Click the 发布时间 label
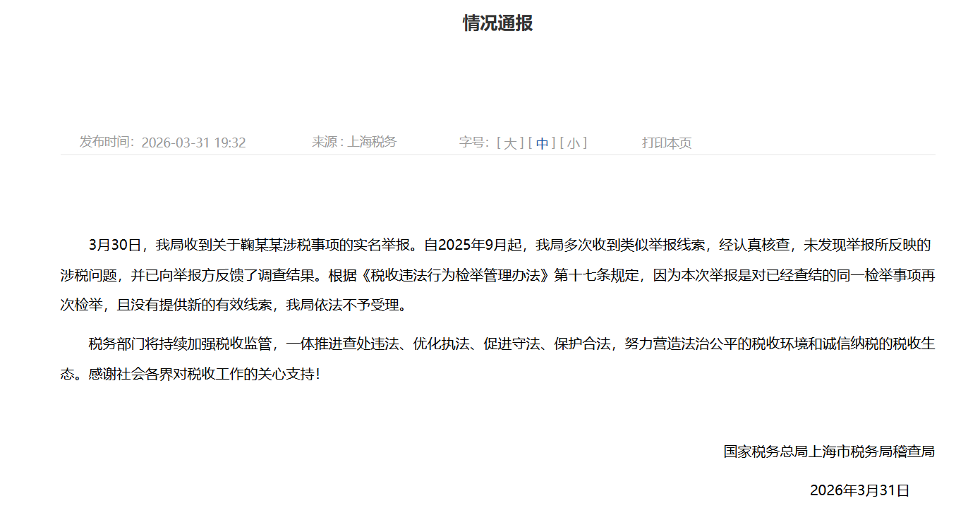The height and width of the screenshot is (515, 980). pyautogui.click(x=106, y=142)
